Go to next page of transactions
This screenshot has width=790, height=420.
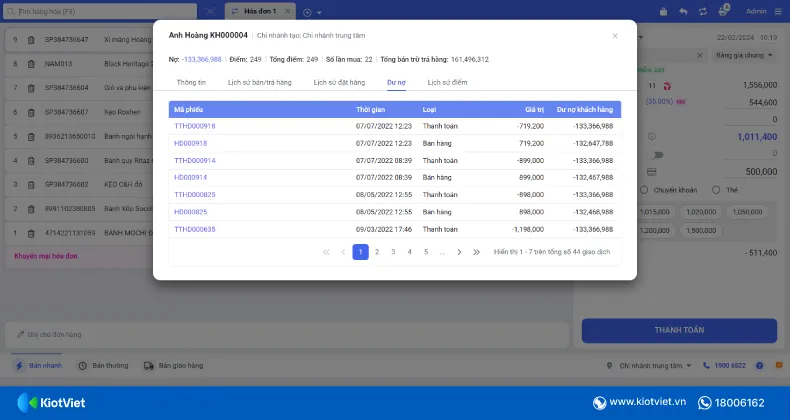click(x=459, y=252)
